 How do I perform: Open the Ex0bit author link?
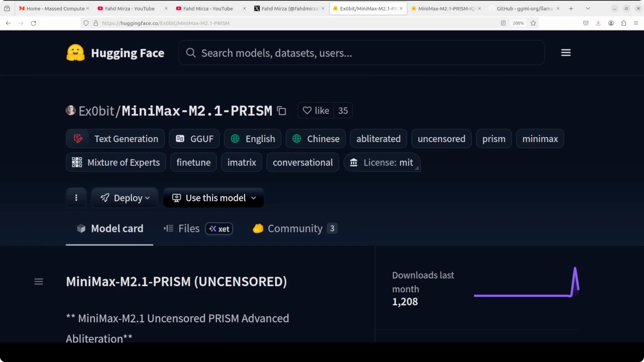96,111
